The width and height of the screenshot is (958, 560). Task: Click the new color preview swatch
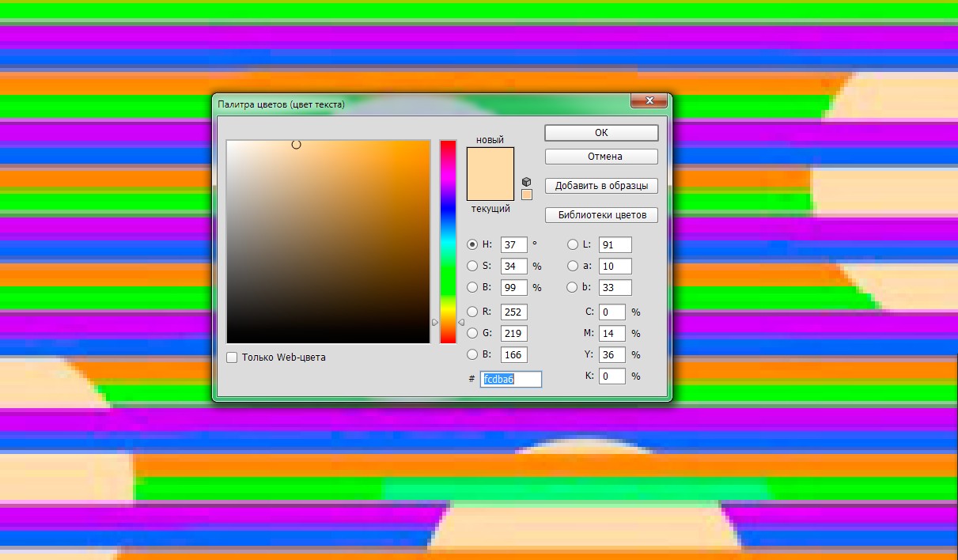tap(490, 161)
